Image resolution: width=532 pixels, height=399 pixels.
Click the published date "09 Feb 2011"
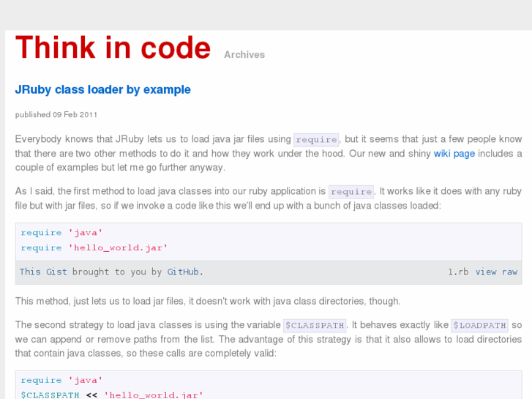tap(75, 115)
